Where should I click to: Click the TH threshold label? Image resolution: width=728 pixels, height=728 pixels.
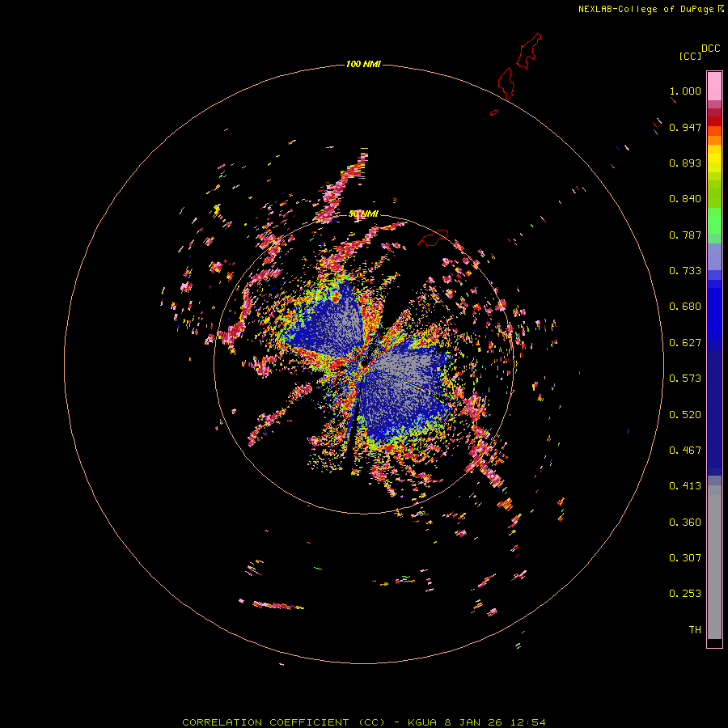695,630
